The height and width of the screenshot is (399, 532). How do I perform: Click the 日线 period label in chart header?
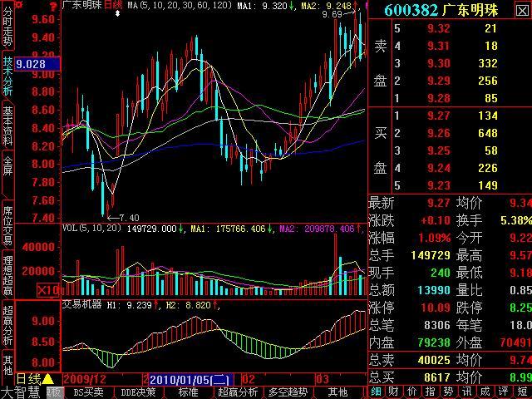pyautogui.click(x=113, y=5)
